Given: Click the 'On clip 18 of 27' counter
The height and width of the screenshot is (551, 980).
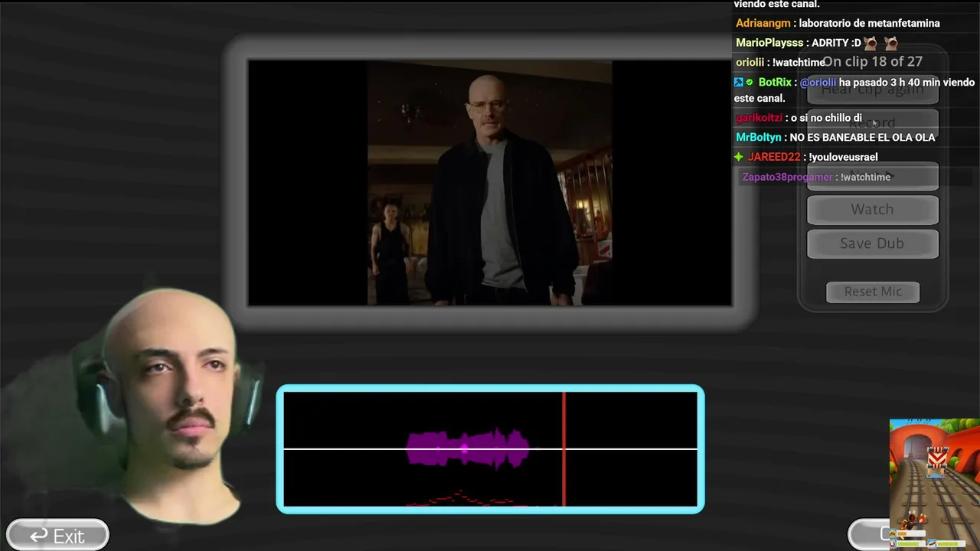Looking at the screenshot, I should pos(873,61).
